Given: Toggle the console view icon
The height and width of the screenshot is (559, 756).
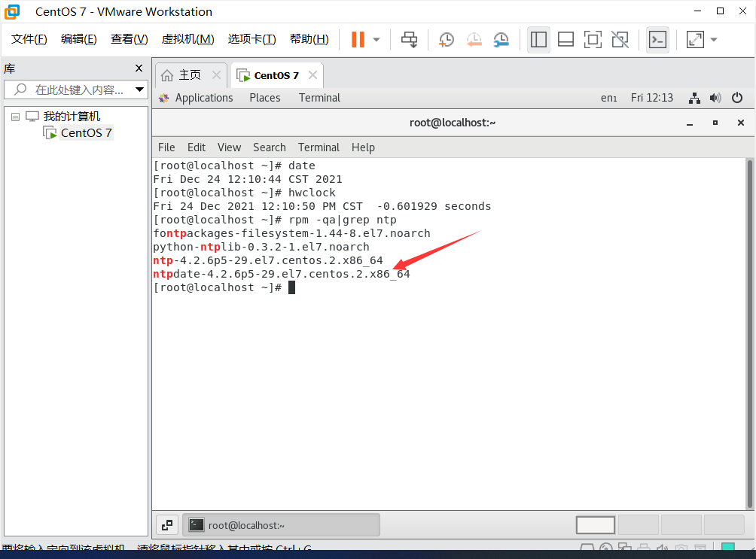Looking at the screenshot, I should [x=657, y=40].
